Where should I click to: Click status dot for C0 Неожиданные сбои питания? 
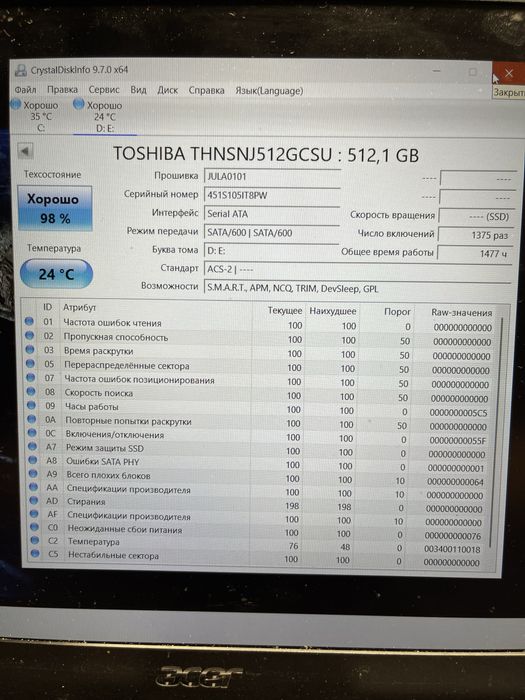[34, 527]
